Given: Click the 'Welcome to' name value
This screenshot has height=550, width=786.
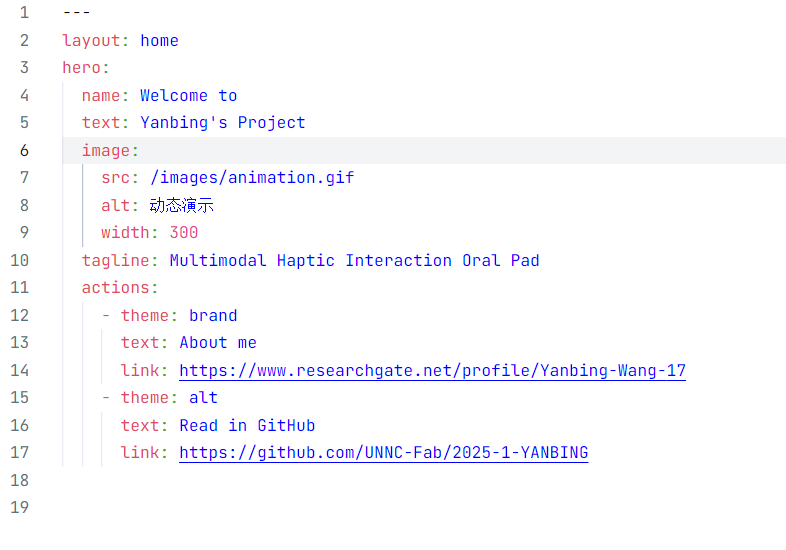Looking at the screenshot, I should click(x=188, y=95).
